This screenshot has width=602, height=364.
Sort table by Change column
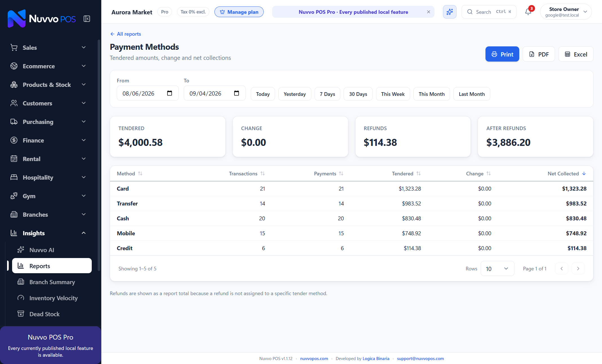478,174
